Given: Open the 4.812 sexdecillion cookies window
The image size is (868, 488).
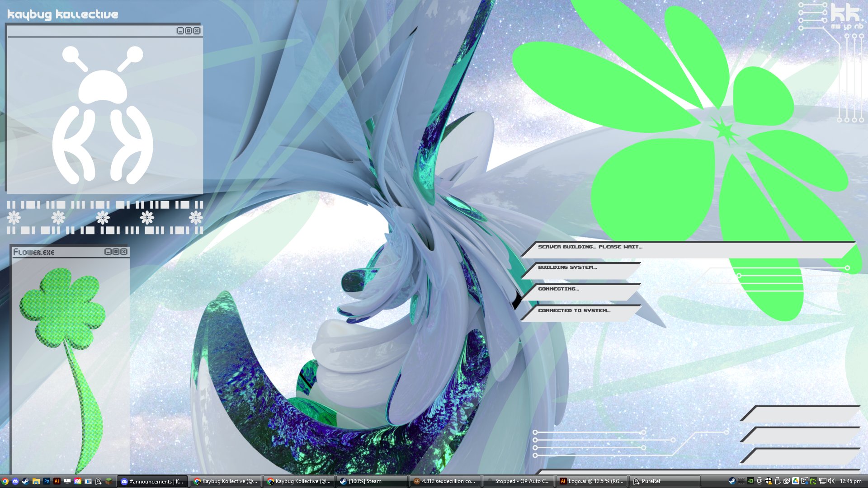Looking at the screenshot, I should pyautogui.click(x=446, y=481).
